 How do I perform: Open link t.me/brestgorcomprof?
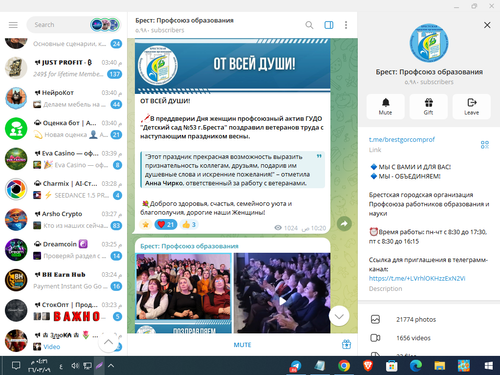coord(402,140)
